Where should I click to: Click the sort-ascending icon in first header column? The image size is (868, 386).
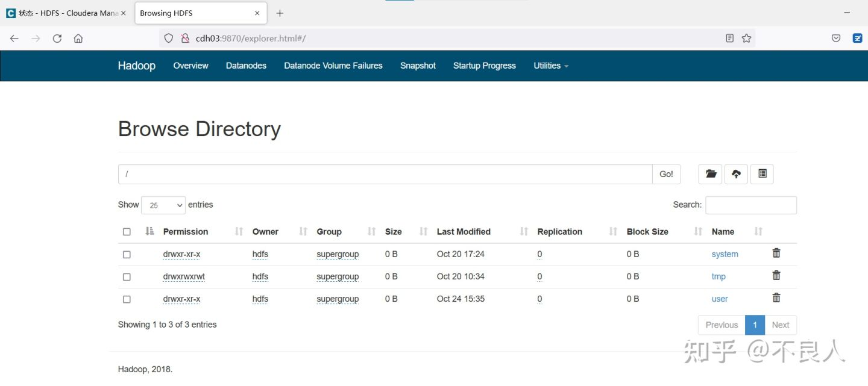[x=150, y=231]
